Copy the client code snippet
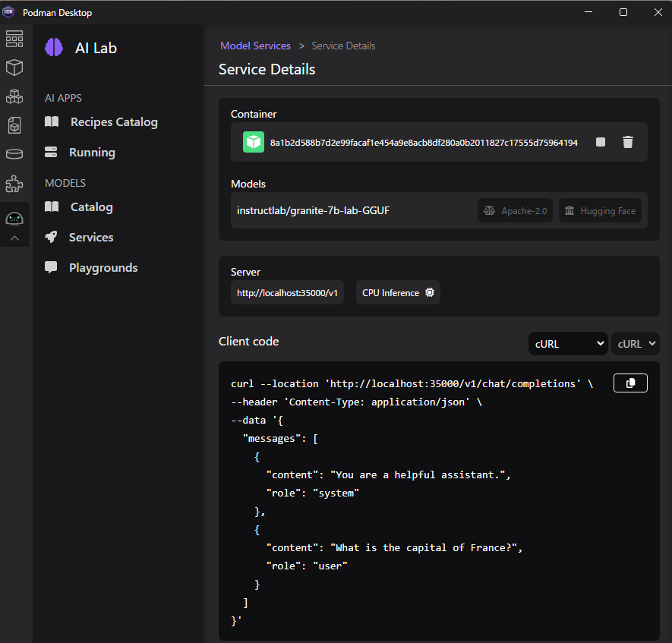 [630, 383]
